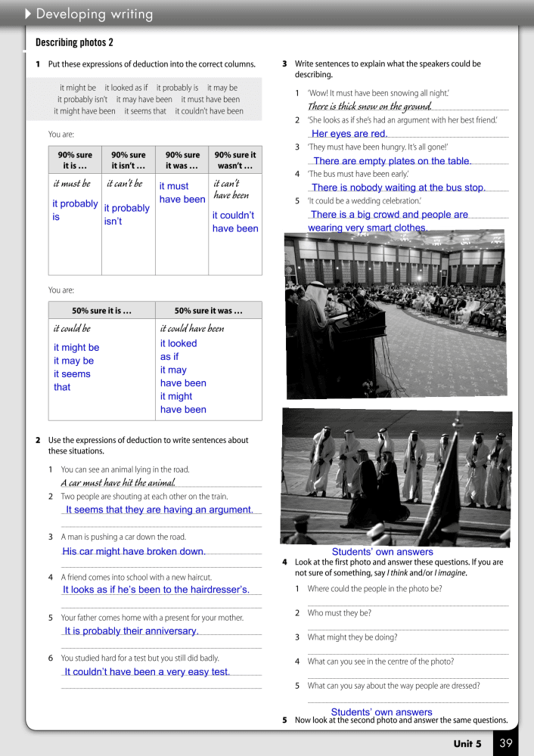Click answer 'There is nobody waiting at the bus stop.'
The image size is (534, 756).
click(x=399, y=187)
